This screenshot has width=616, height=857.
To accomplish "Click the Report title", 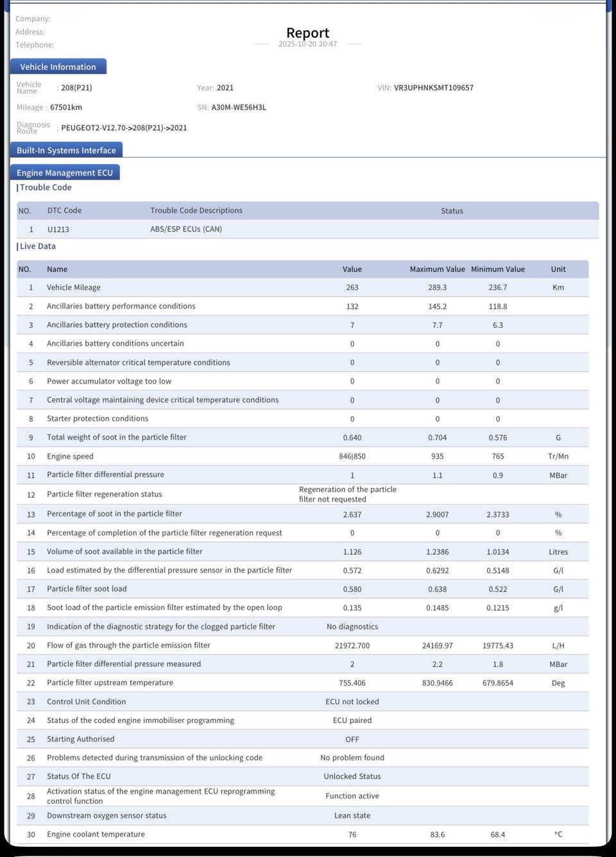I will point(307,33).
